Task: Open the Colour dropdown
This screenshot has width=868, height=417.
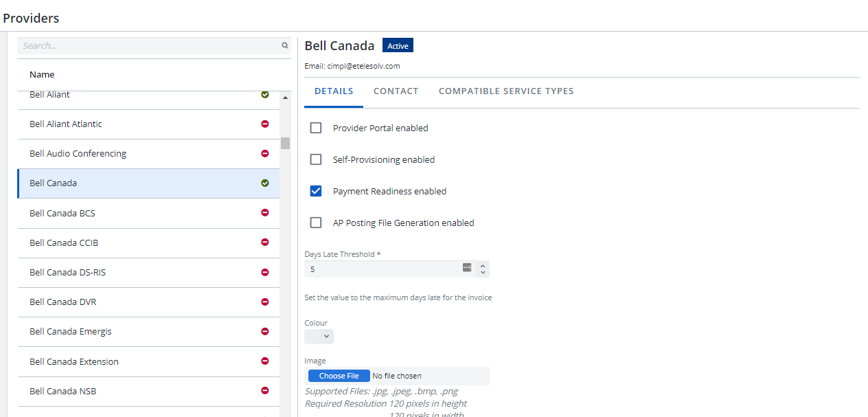Action: click(319, 337)
